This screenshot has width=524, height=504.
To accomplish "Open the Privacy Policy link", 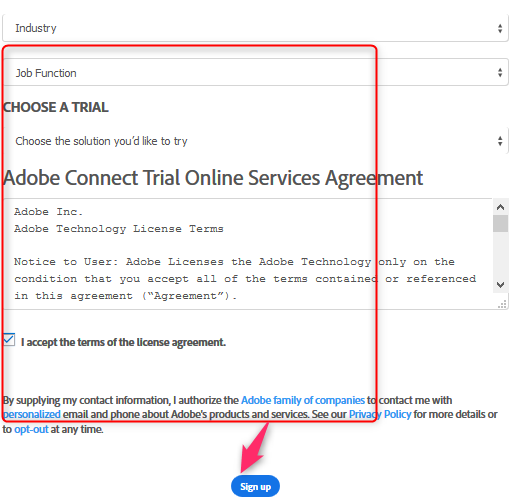I will (x=380, y=414).
